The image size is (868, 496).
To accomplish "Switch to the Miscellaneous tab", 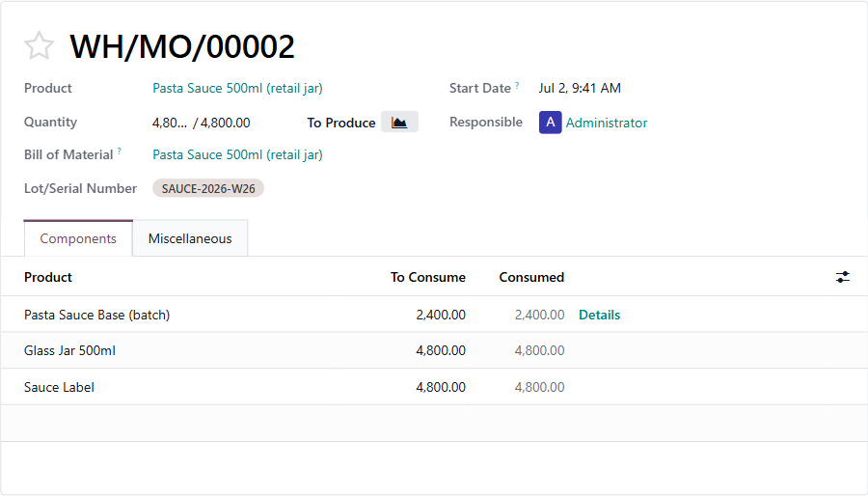I will click(x=190, y=238).
